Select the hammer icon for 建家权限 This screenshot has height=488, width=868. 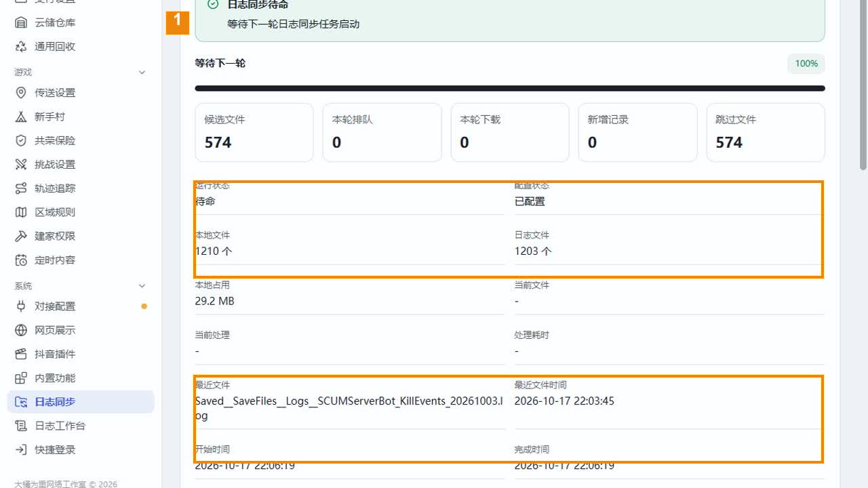(21, 236)
